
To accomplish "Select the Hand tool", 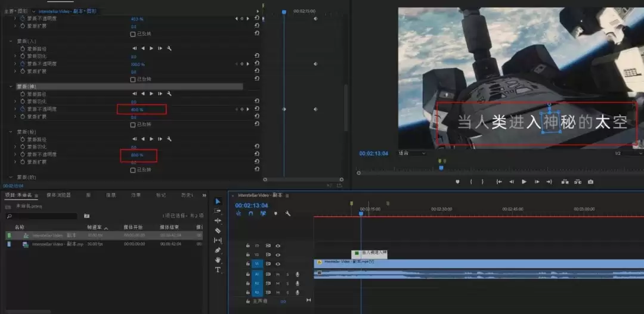I will (x=218, y=260).
